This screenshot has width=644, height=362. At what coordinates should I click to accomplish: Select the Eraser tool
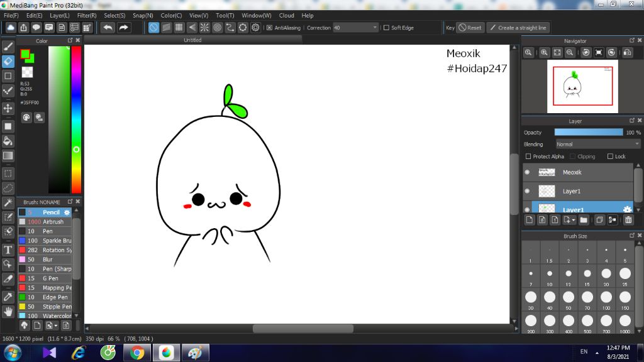pos(8,62)
